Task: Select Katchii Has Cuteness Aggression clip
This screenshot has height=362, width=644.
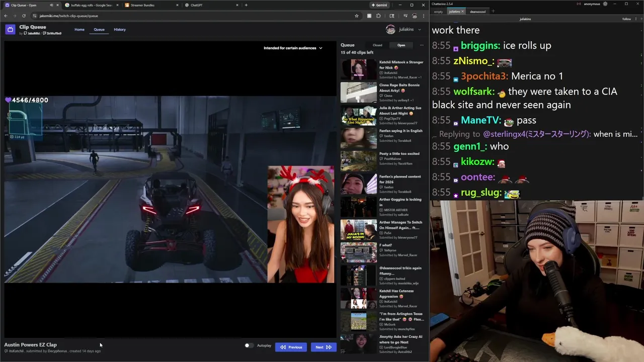Action: tap(382, 298)
